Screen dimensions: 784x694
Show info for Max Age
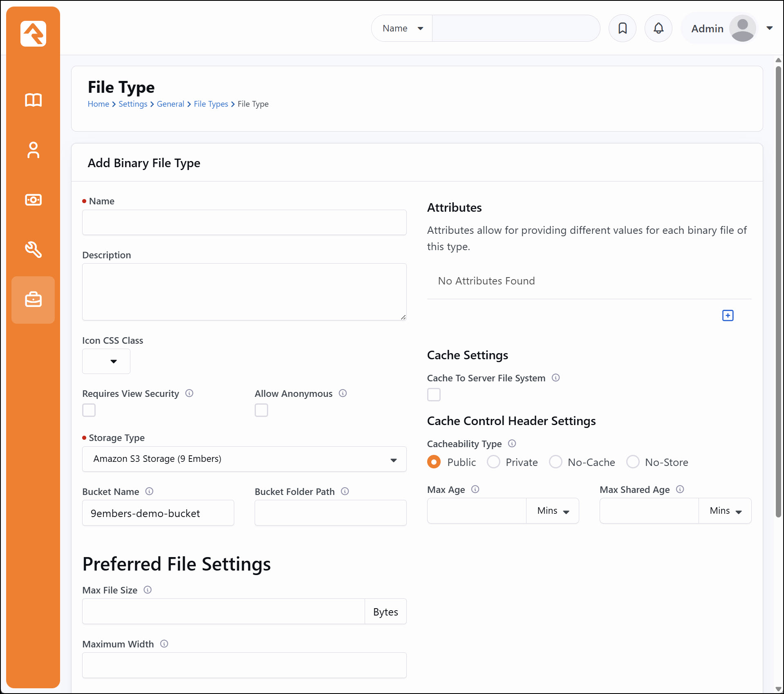(x=475, y=489)
